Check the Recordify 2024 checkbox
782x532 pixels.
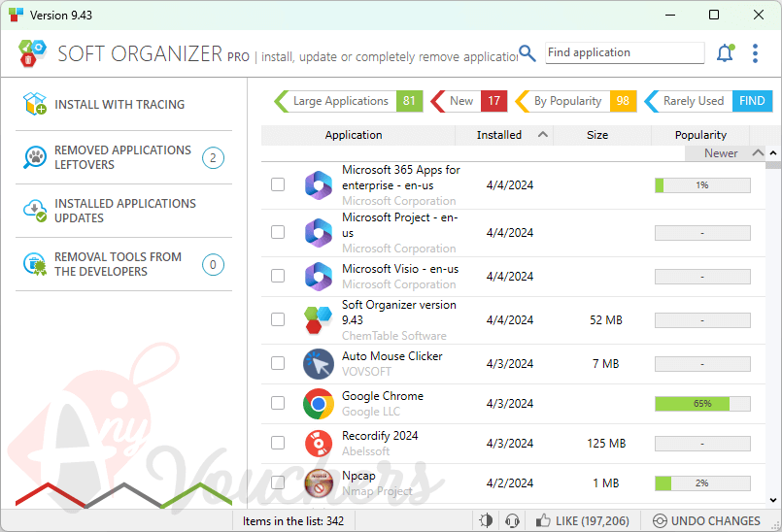[x=278, y=443]
